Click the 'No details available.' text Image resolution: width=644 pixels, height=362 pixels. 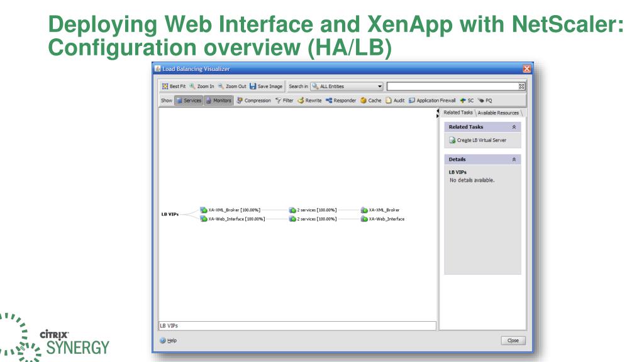472,180
